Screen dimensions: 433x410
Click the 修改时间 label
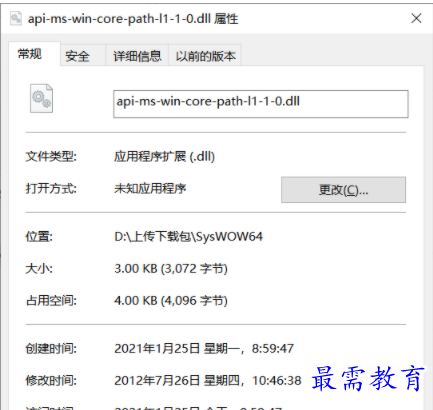click(51, 380)
